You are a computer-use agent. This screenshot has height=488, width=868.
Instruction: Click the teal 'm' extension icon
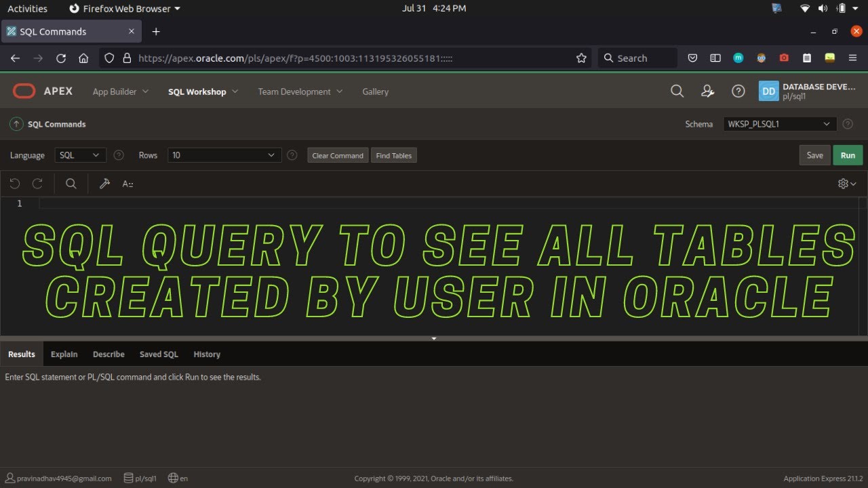coord(738,58)
